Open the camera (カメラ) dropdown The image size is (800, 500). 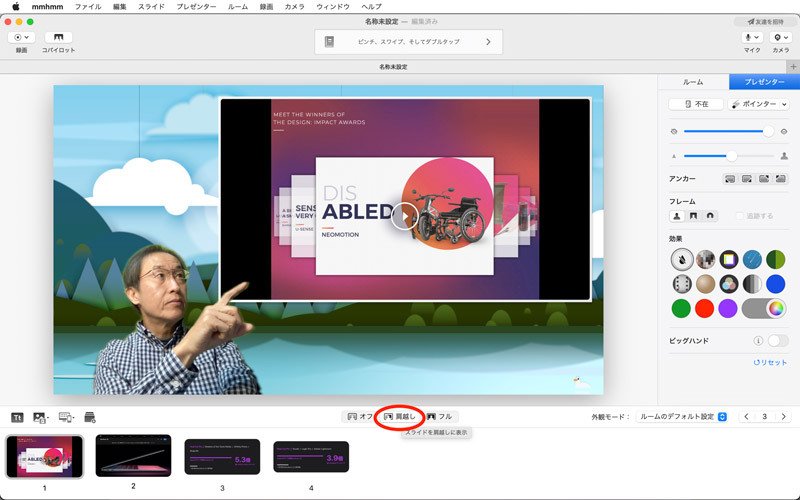point(781,37)
